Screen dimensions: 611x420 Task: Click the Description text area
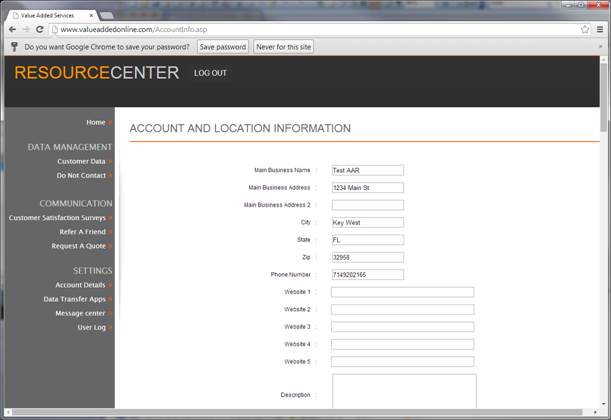point(404,391)
